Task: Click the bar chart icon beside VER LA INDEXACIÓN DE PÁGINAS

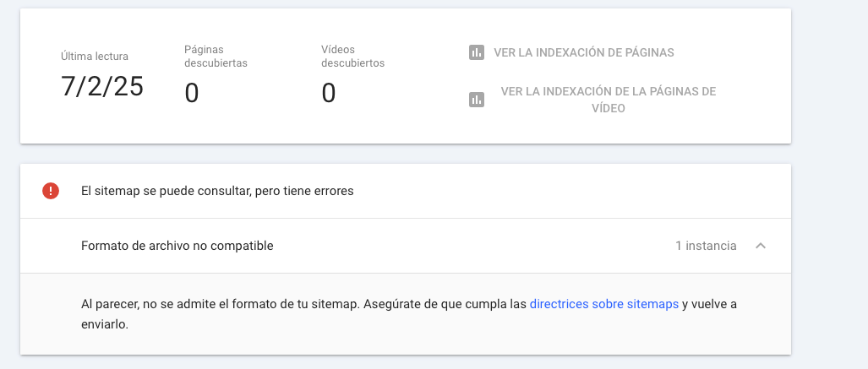Action: coord(477,52)
